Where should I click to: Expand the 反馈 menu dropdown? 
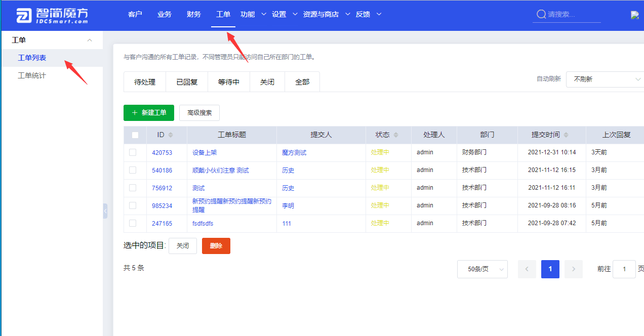coord(379,14)
